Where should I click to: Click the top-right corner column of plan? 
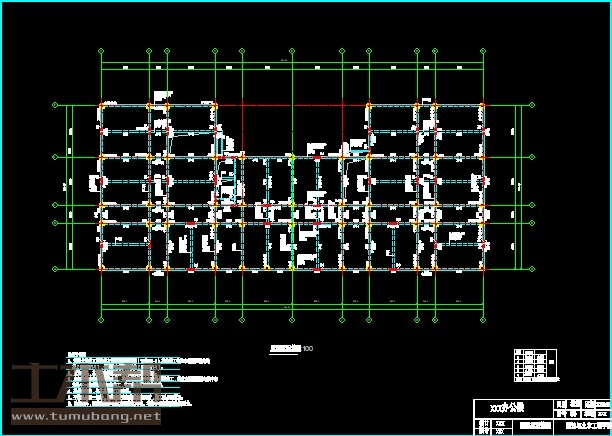[x=484, y=103]
